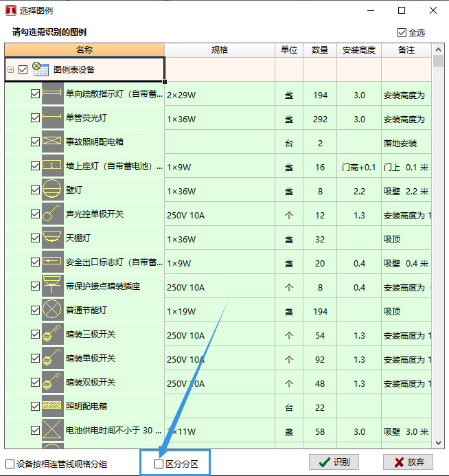449x476 pixels.
Task: Enable the 区分分区 checkbox
Action: [159, 464]
